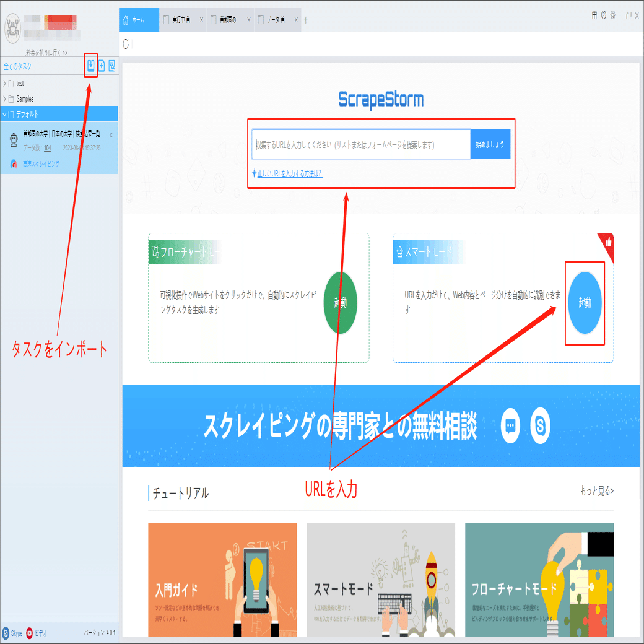Click the import task icon

[91, 65]
